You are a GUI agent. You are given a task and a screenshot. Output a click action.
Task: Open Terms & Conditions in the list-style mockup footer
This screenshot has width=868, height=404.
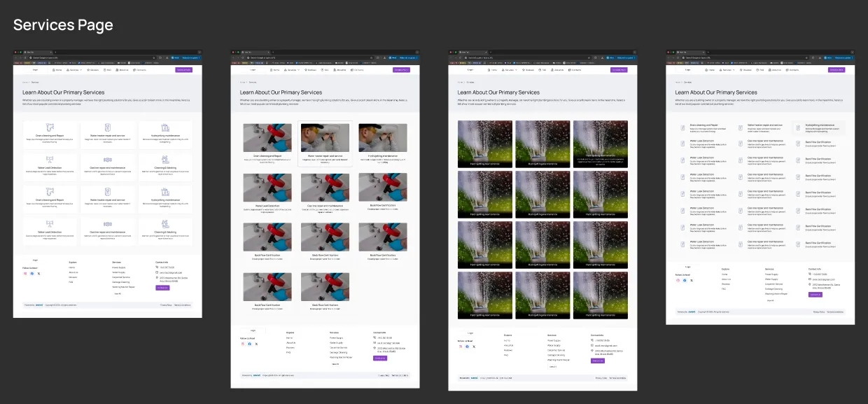(835, 312)
